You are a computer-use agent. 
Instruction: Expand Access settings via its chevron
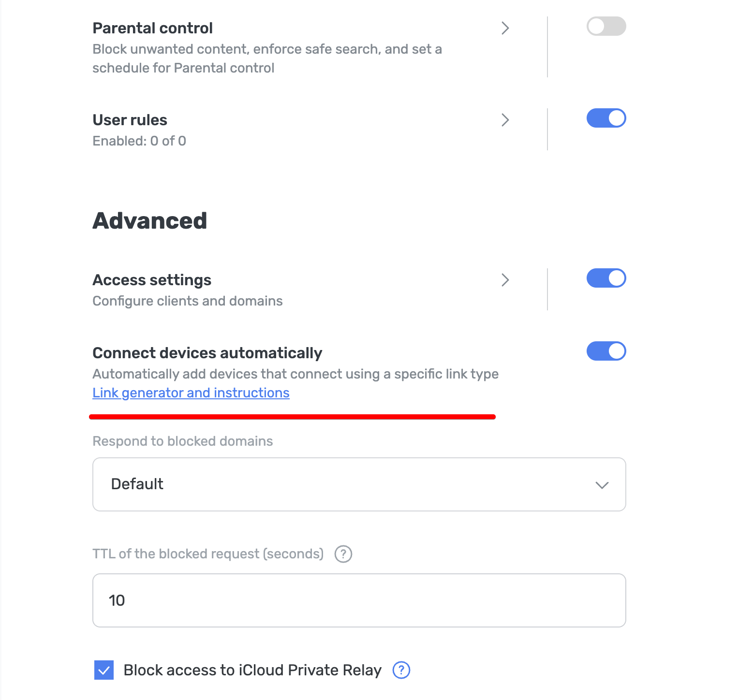coord(505,280)
